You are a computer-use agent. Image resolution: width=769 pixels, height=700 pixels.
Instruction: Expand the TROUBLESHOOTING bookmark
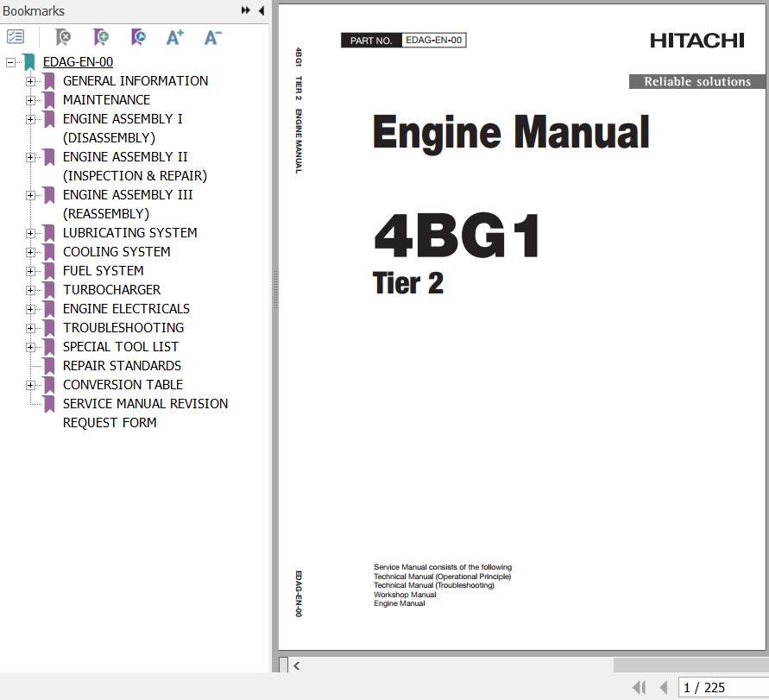point(30,328)
